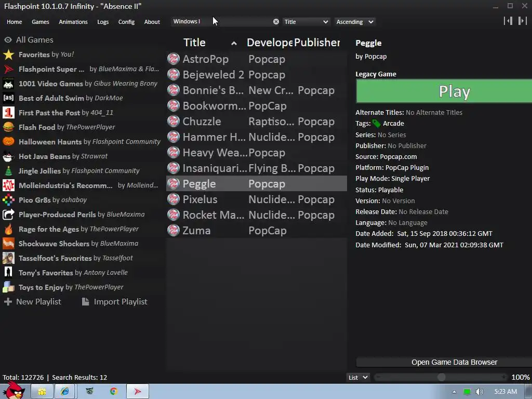Click the Tony's Favorites playlist icon
532x399 pixels.
pos(8,273)
